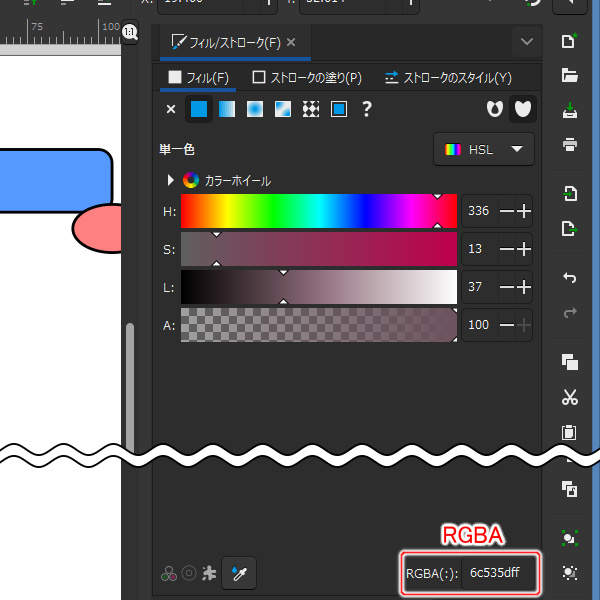Open the HSL color mode dropdown
The height and width of the screenshot is (600, 600).
point(484,149)
